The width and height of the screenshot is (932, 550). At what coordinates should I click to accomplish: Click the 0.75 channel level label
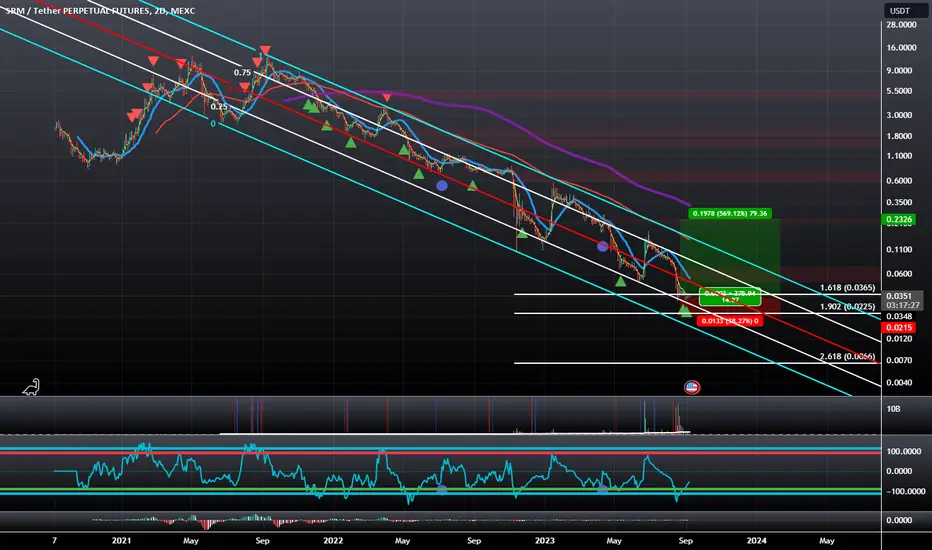(x=242, y=73)
